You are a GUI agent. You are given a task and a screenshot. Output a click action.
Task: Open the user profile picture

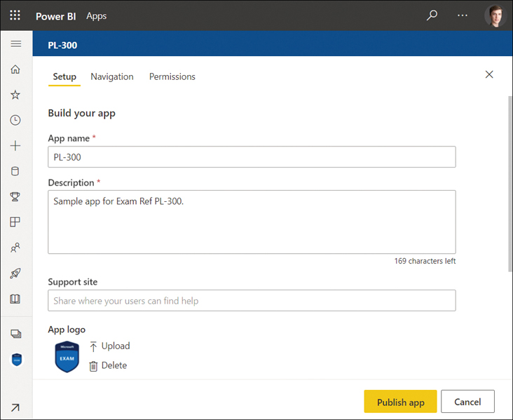click(x=495, y=15)
